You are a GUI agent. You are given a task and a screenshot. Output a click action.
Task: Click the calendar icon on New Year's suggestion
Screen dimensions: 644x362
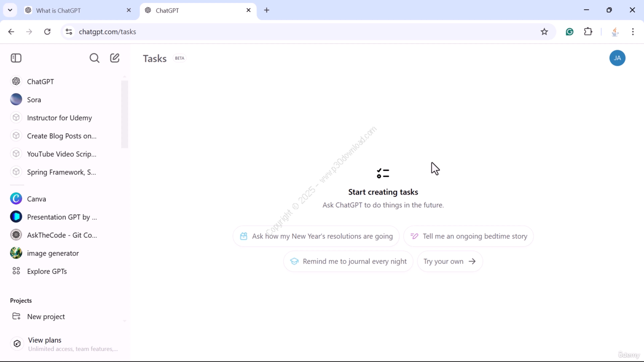pyautogui.click(x=244, y=236)
